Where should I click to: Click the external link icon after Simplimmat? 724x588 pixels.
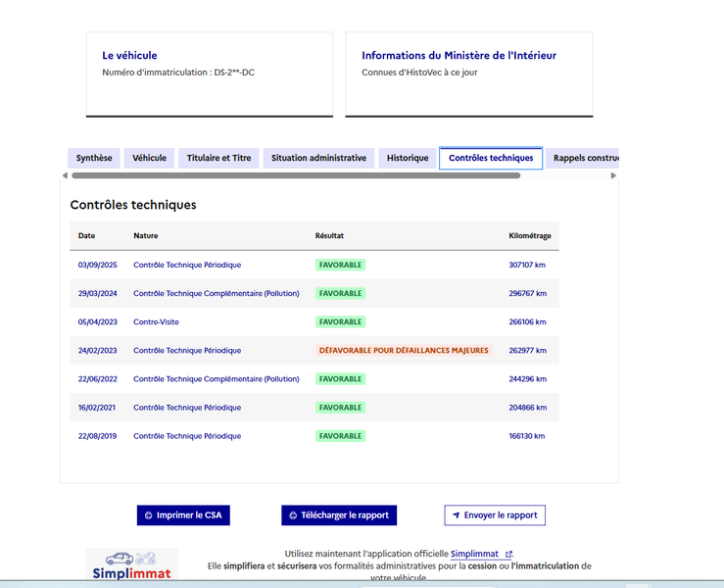pos(508,554)
